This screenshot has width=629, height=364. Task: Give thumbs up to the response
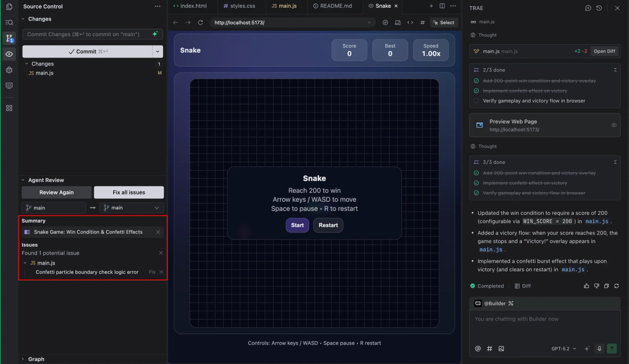pyautogui.click(x=587, y=286)
